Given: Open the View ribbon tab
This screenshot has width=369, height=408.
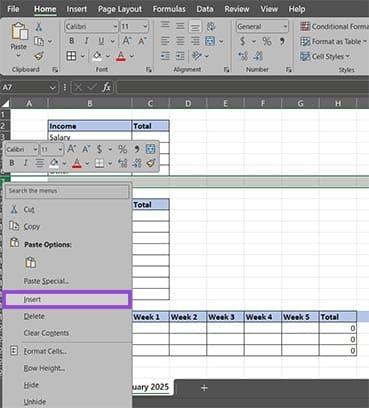Looking at the screenshot, I should tap(269, 9).
